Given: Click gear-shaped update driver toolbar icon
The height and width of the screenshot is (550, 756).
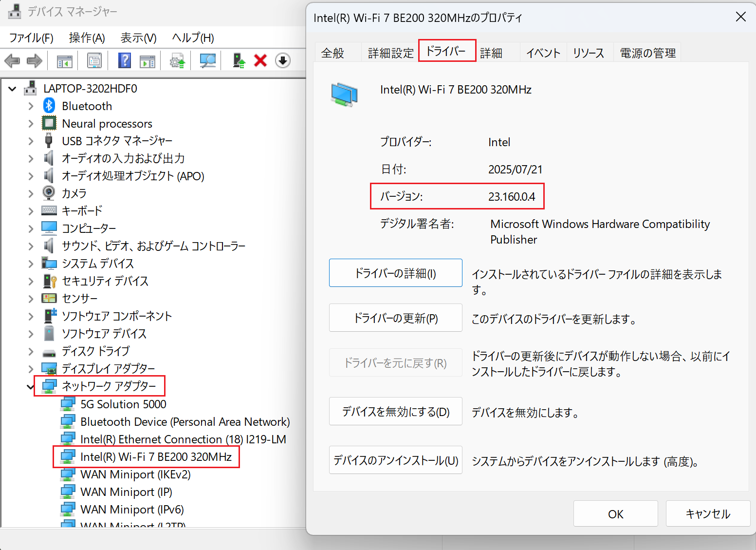Looking at the screenshot, I should [177, 61].
